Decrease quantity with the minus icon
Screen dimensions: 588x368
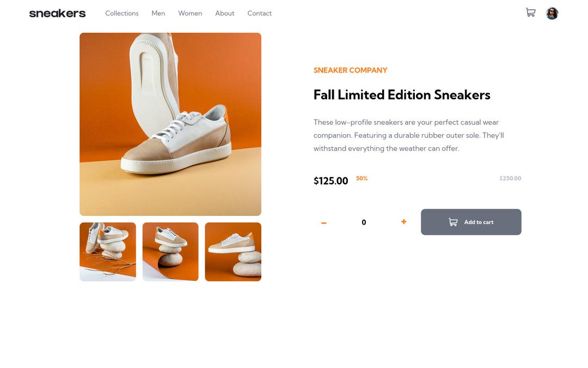323,222
